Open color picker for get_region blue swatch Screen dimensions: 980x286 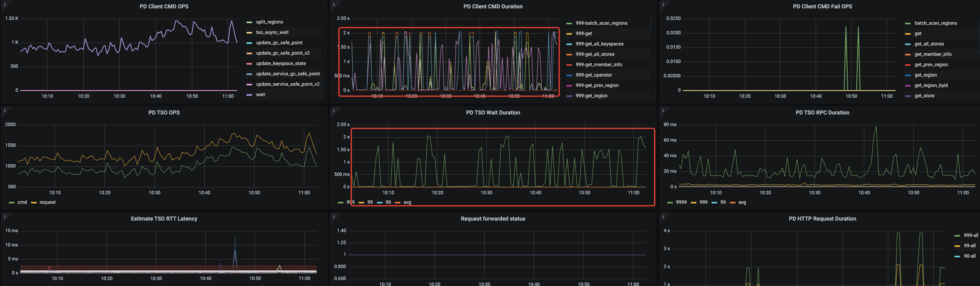tap(908, 75)
